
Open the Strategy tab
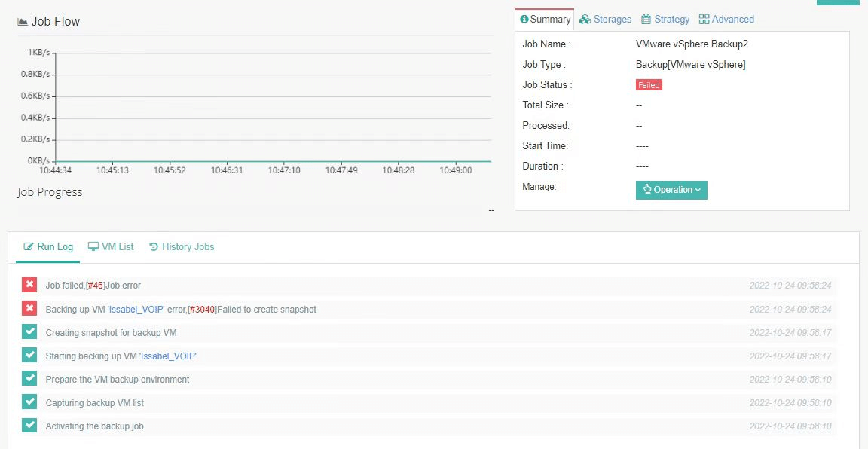(x=665, y=20)
